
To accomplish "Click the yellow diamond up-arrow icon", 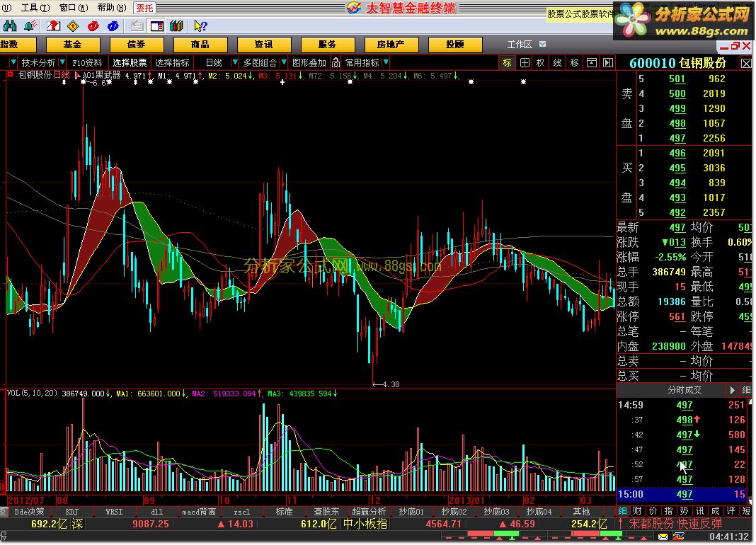I will click(73, 25).
